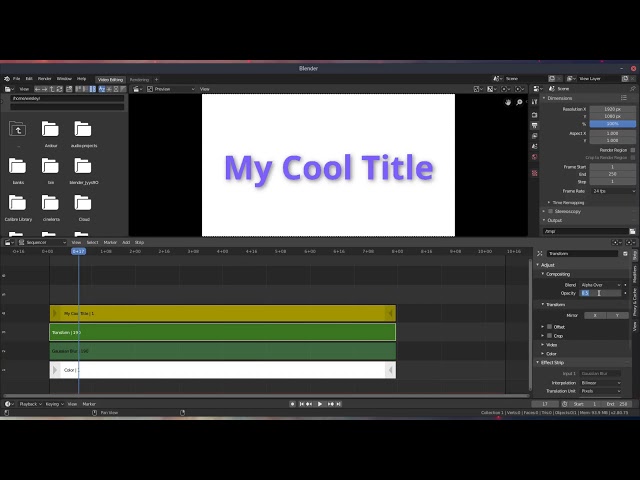Open the Translation Unit Pixels dropdown
This screenshot has height=480, width=640.
[601, 391]
